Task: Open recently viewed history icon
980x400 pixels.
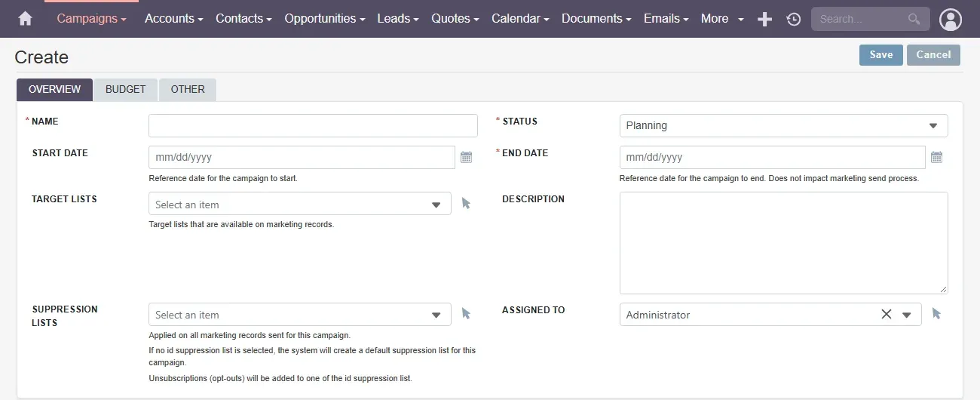Action: pyautogui.click(x=793, y=20)
